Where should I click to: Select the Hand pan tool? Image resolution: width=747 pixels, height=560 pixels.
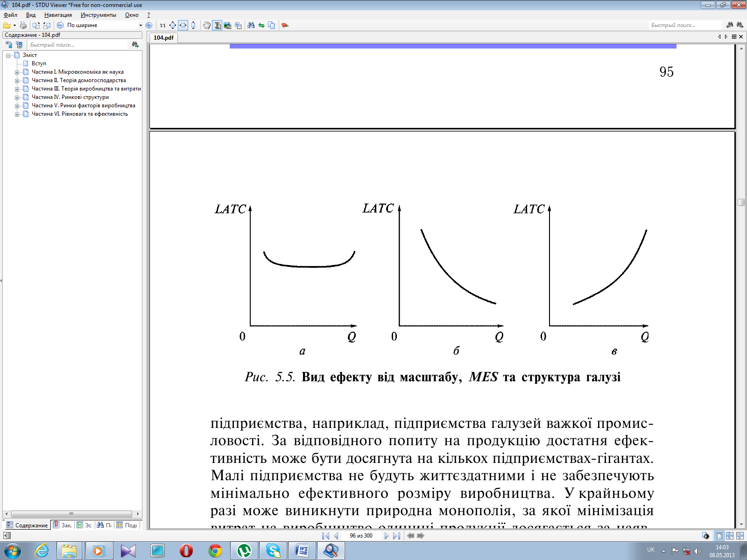(x=207, y=25)
